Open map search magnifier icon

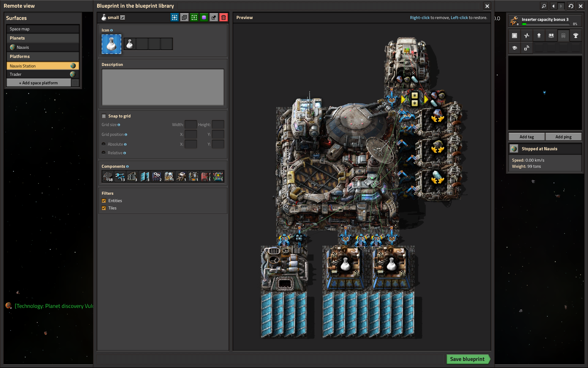click(544, 6)
